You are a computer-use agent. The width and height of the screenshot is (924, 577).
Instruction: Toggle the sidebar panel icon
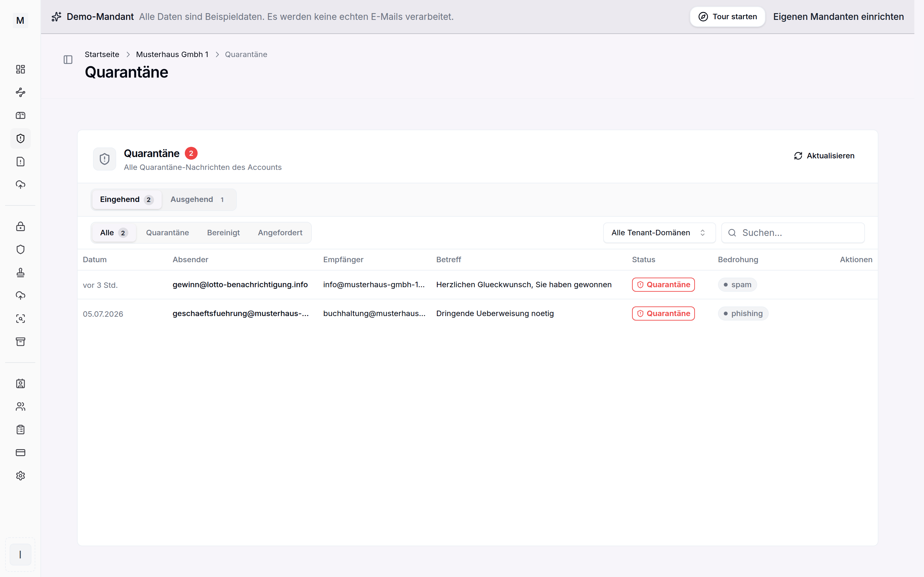[x=68, y=60]
